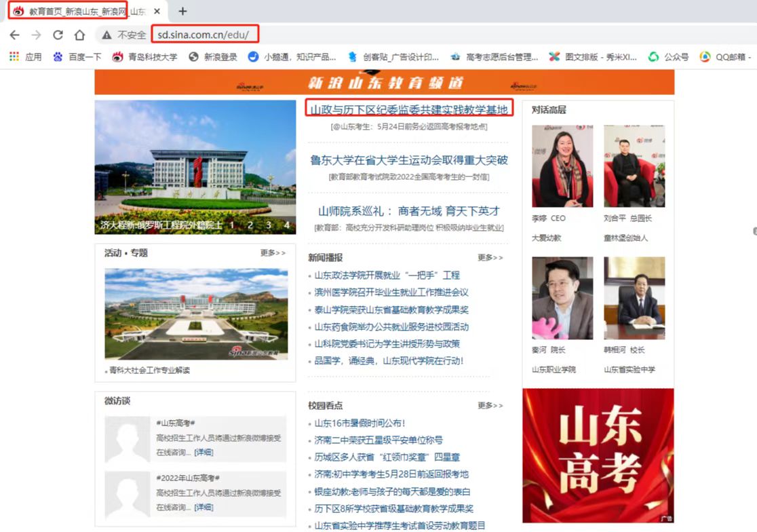The width and height of the screenshot is (757, 532).
Task: Open news 泰山学院荣获山东省基础教育教学成果奖
Action: pos(391,309)
